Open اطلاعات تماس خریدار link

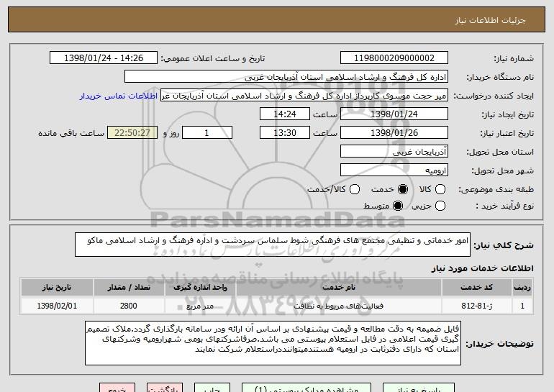click(x=119, y=96)
